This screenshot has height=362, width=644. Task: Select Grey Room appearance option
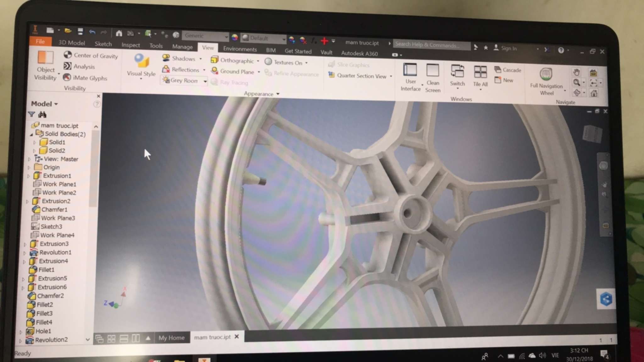pos(184,81)
